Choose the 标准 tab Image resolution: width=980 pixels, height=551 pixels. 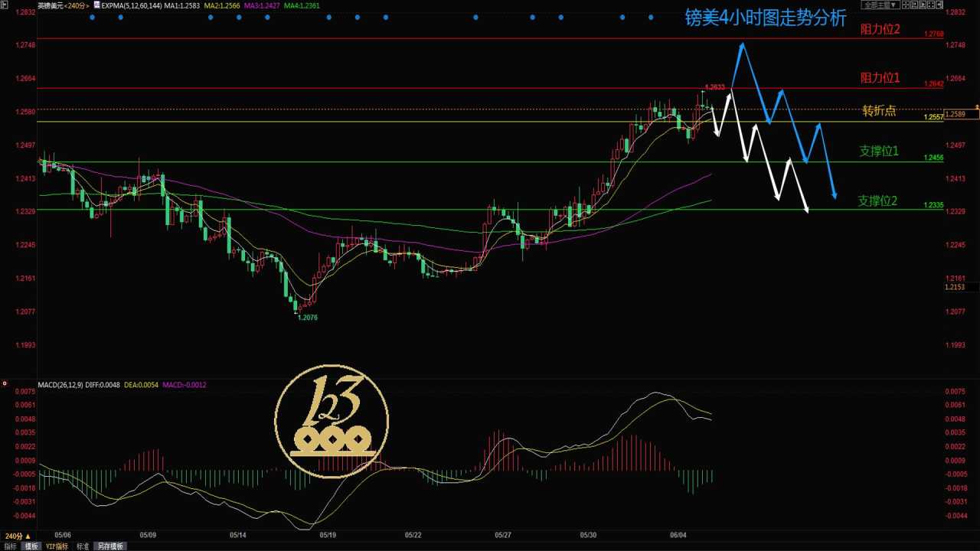[83, 546]
